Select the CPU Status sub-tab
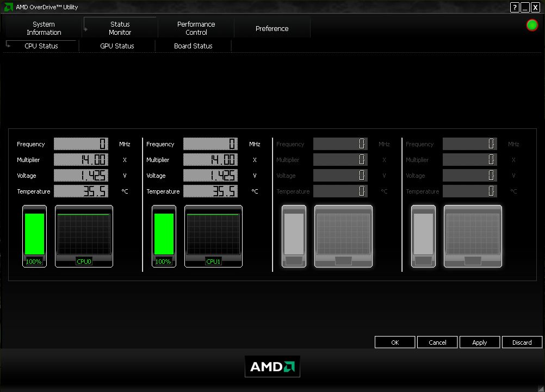 pyautogui.click(x=41, y=46)
